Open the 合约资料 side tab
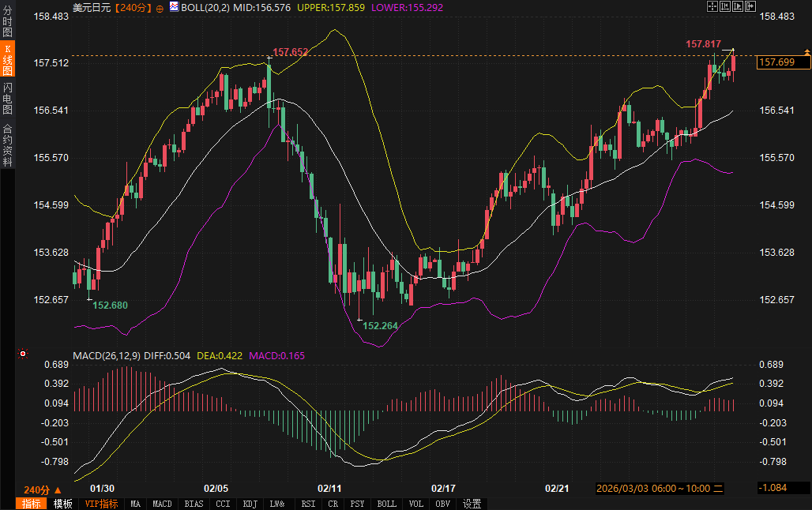This screenshot has height=510, width=812. (x=7, y=144)
